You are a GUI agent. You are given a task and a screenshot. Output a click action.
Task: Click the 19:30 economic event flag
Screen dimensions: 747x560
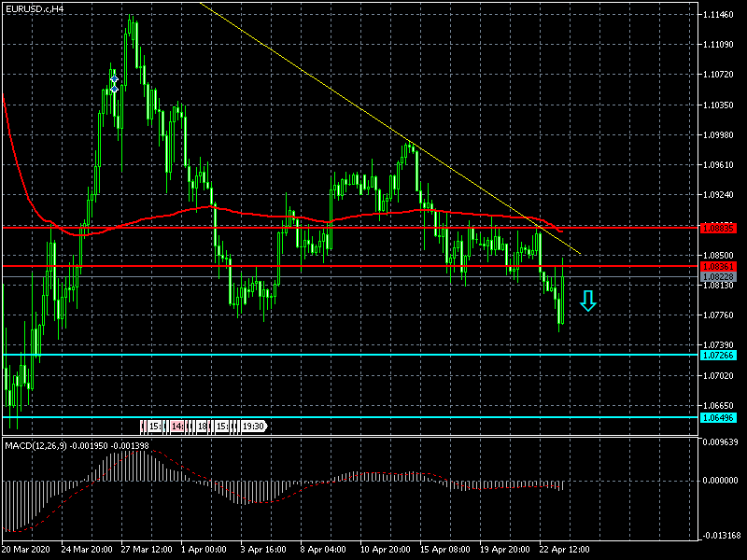coord(252,427)
